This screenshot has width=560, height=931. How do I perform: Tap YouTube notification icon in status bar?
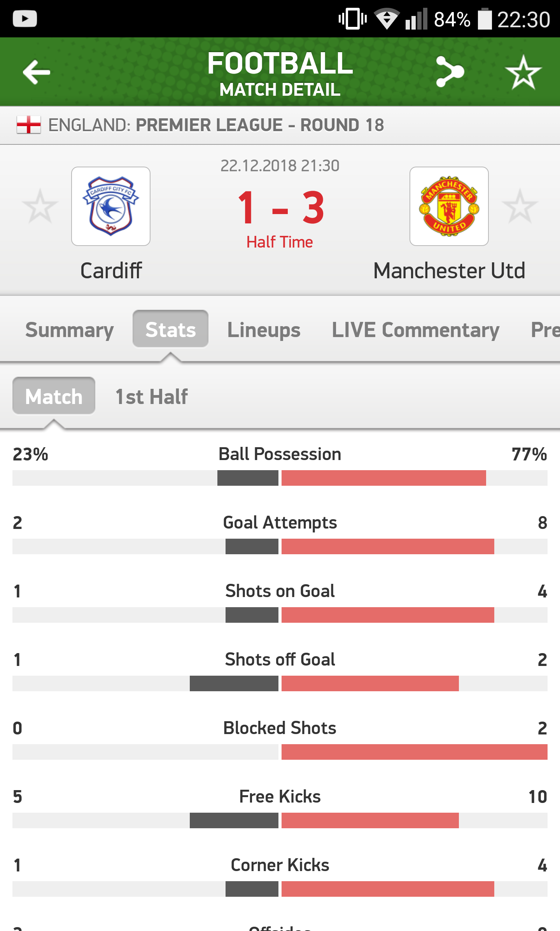(x=25, y=19)
